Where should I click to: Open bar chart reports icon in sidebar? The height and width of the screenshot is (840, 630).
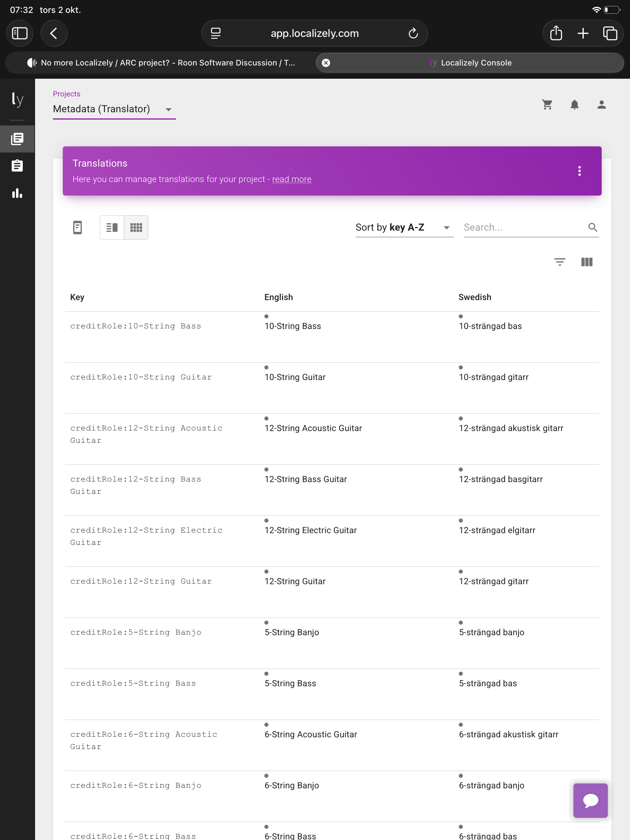(17, 193)
